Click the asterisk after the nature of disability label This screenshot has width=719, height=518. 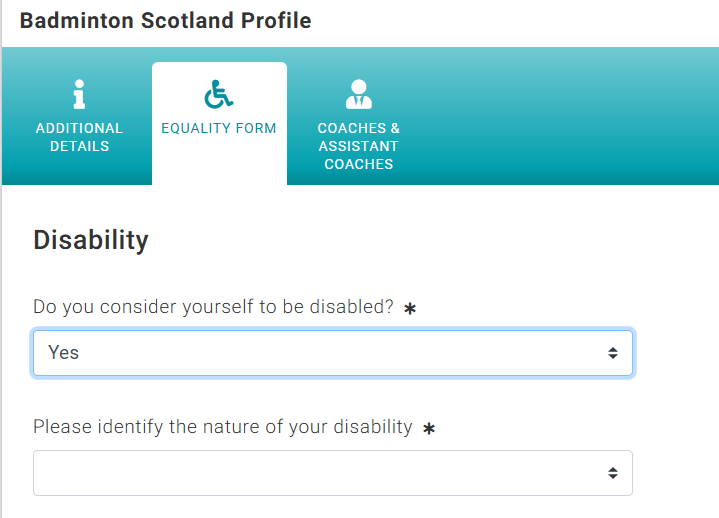click(429, 429)
